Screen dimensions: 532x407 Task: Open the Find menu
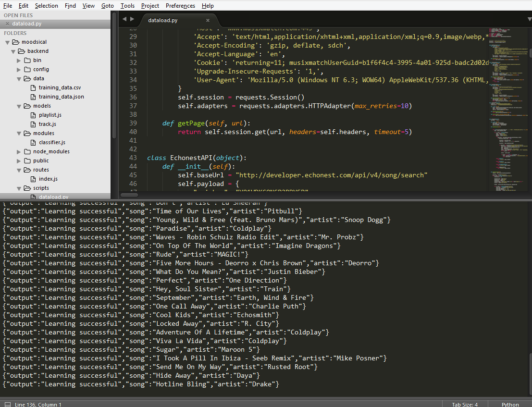70,6
